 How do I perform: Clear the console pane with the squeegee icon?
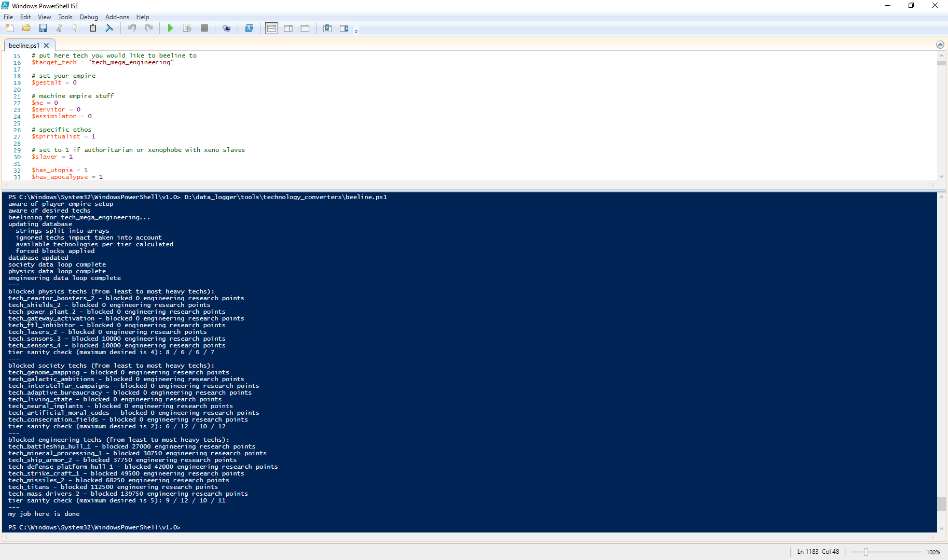109,28
